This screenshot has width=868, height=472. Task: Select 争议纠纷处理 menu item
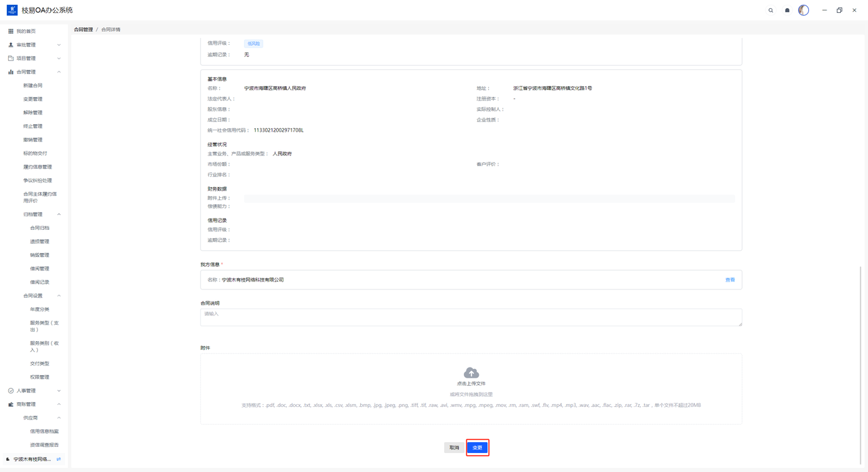37,180
